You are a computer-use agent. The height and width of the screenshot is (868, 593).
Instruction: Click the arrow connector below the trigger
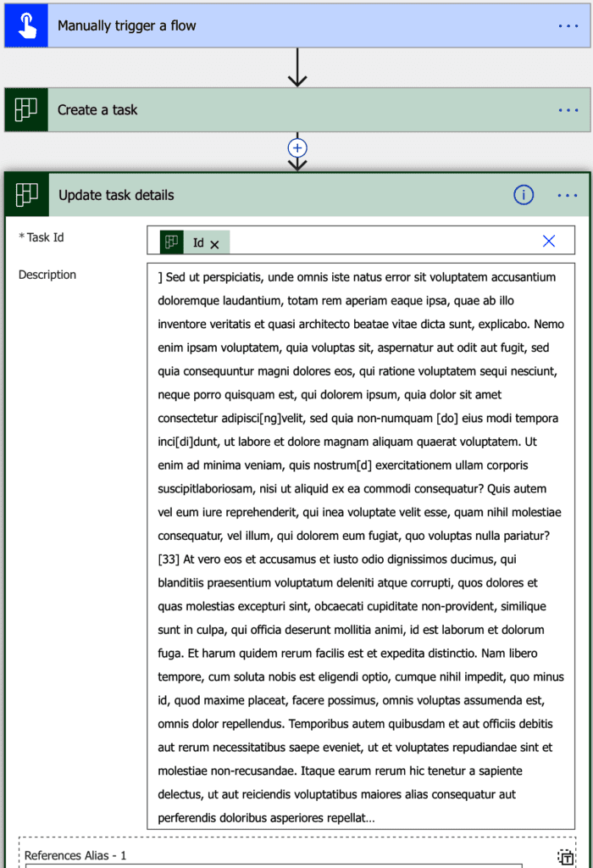pyautogui.click(x=297, y=68)
